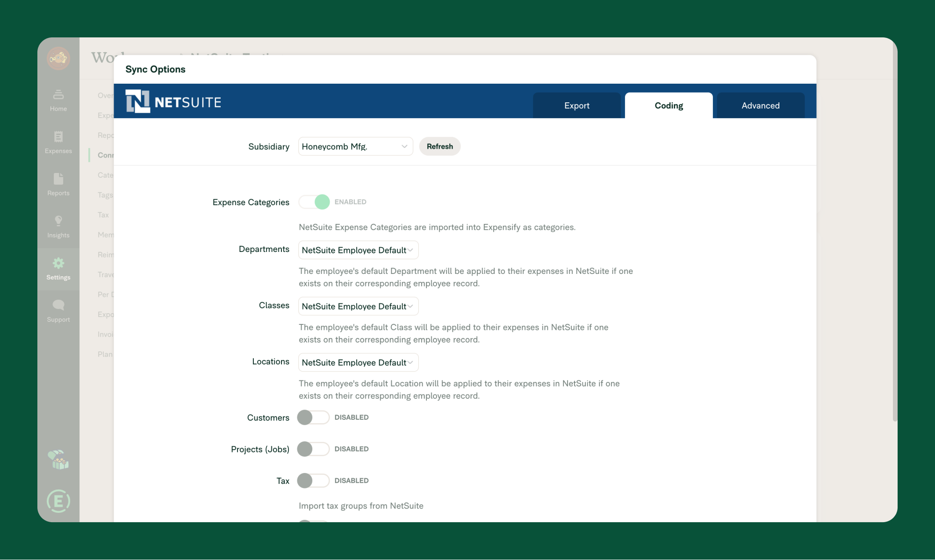Open the Reports document icon

point(58,179)
